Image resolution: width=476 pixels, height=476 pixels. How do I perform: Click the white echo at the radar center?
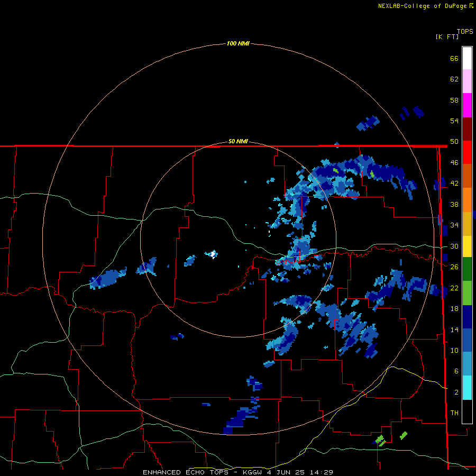tap(214, 254)
